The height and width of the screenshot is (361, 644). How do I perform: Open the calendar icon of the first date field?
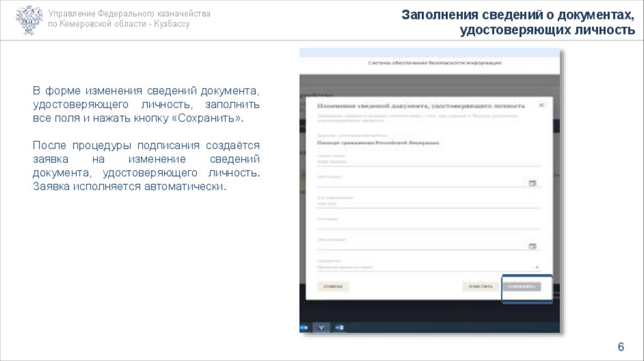click(532, 183)
